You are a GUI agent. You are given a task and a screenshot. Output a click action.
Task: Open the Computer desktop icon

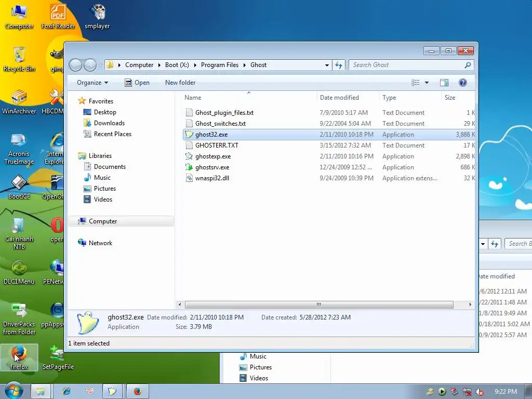tap(19, 17)
